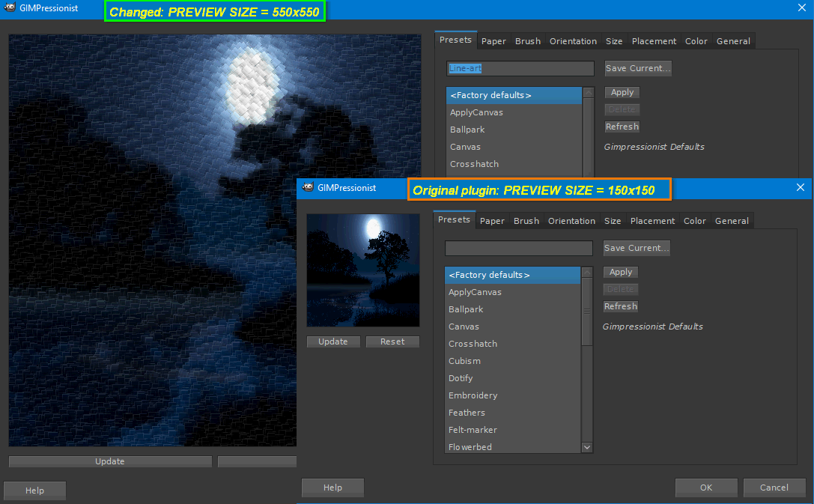Click Help in the front window
Image resolution: width=814 pixels, height=504 pixels.
tap(332, 488)
